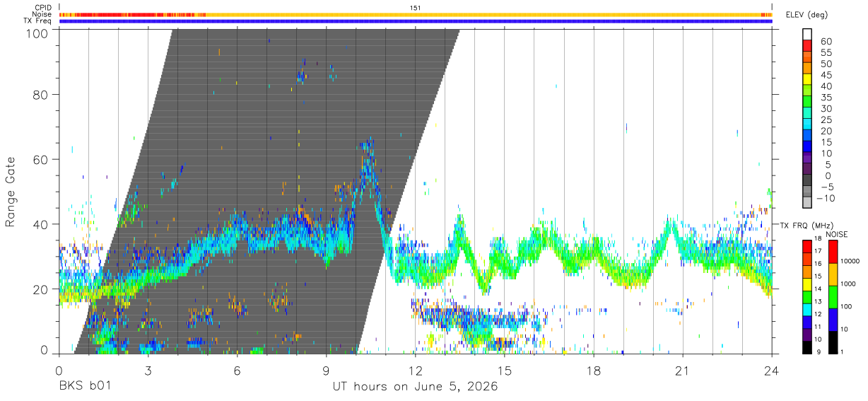The width and height of the screenshot is (868, 401).
Task: Click the blue TX Freq bar
Action: (x=416, y=21)
